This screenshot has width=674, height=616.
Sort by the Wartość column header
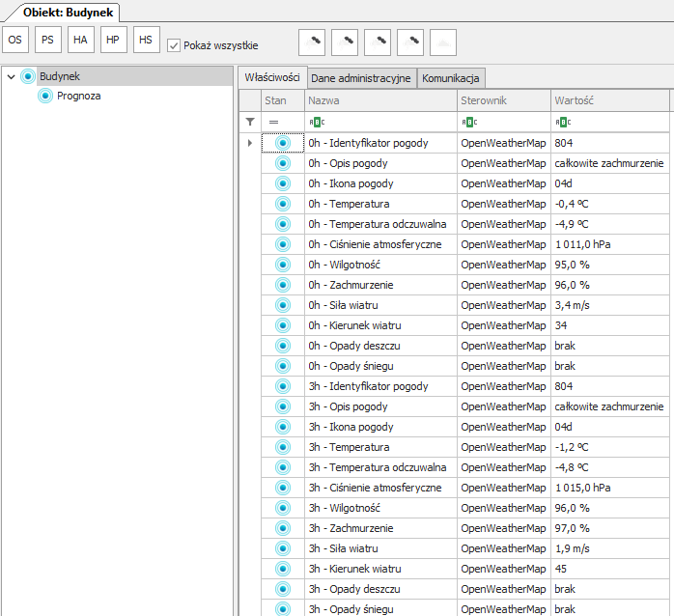coord(610,100)
